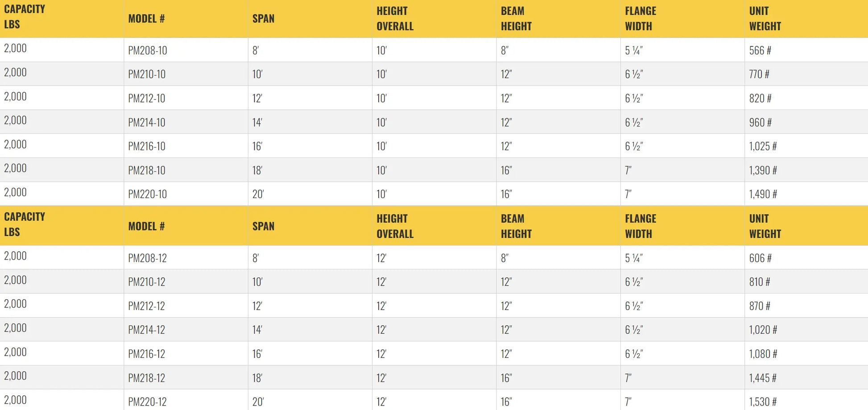Viewport: 868px width, 410px height.
Task: Select model PM220-12
Action: coord(148,402)
